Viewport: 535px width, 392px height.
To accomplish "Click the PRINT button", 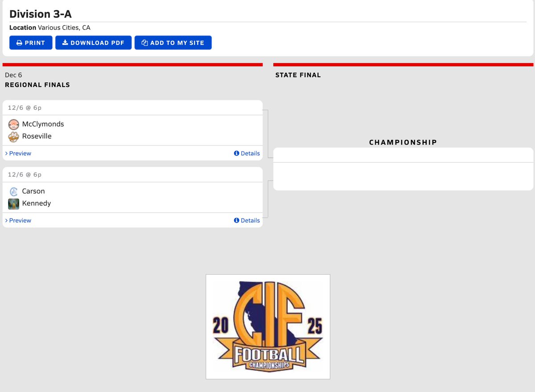I will tap(31, 43).
